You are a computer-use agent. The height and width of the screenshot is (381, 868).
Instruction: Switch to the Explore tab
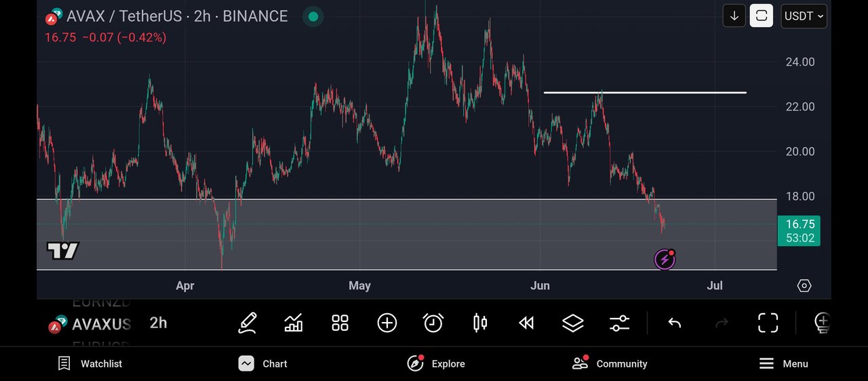coord(436,364)
